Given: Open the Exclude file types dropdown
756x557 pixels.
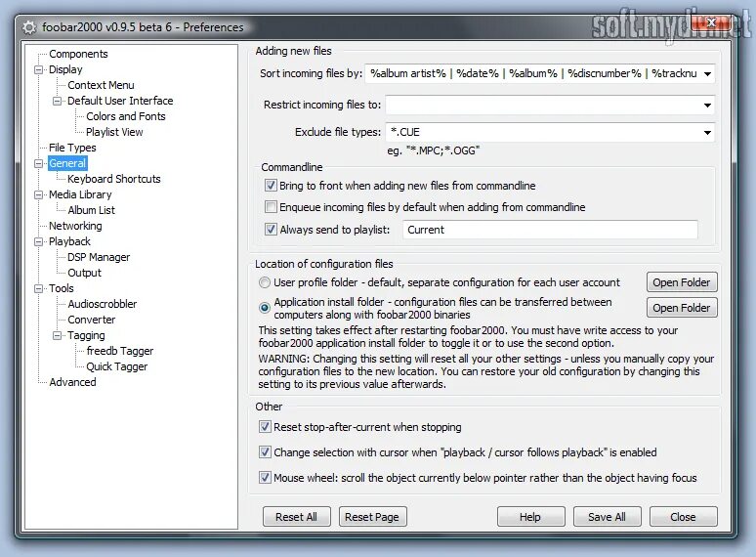Looking at the screenshot, I should pyautogui.click(x=707, y=132).
